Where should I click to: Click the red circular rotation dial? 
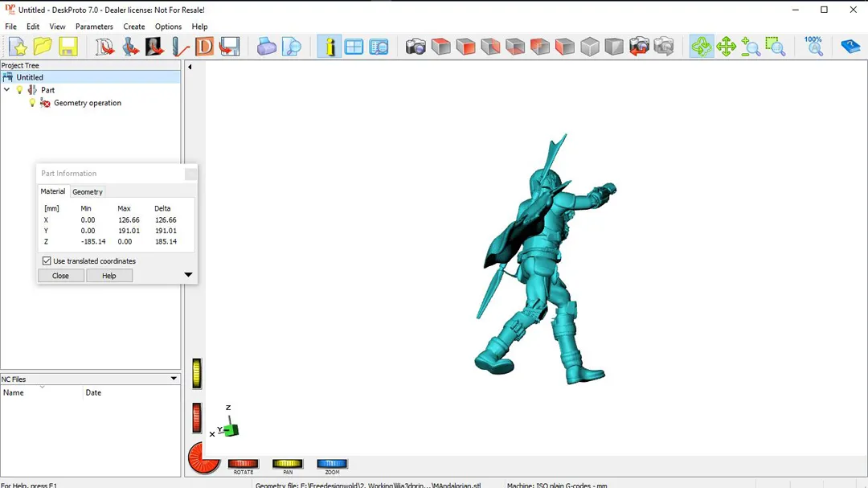coord(203,458)
